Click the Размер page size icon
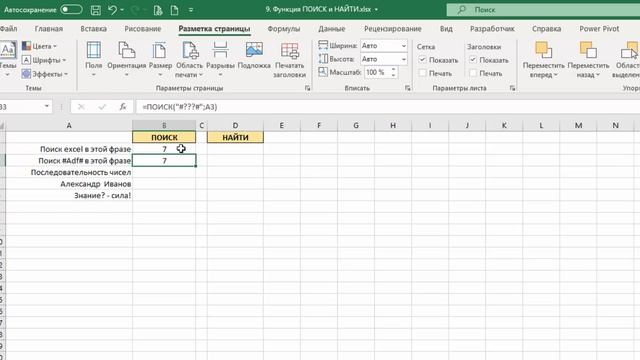 (x=160, y=51)
